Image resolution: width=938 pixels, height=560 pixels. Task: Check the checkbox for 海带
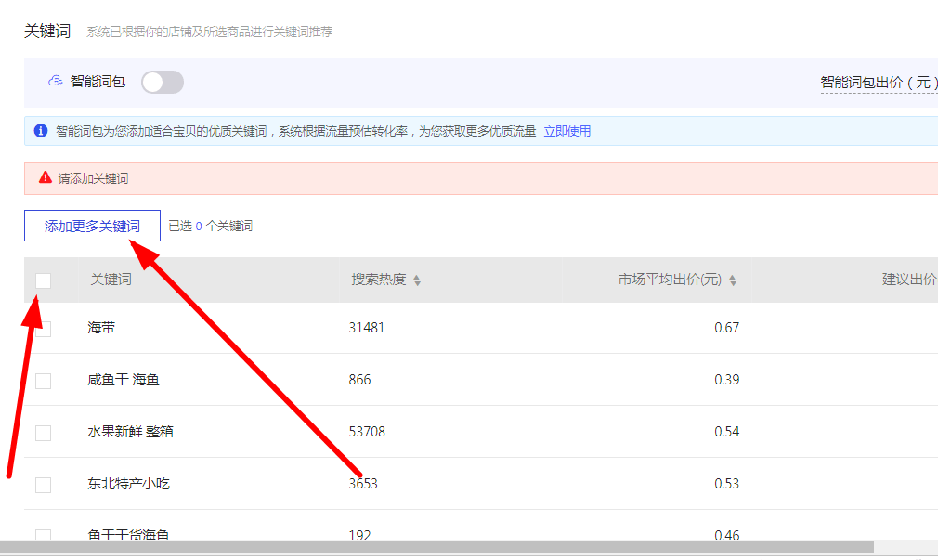point(43,329)
